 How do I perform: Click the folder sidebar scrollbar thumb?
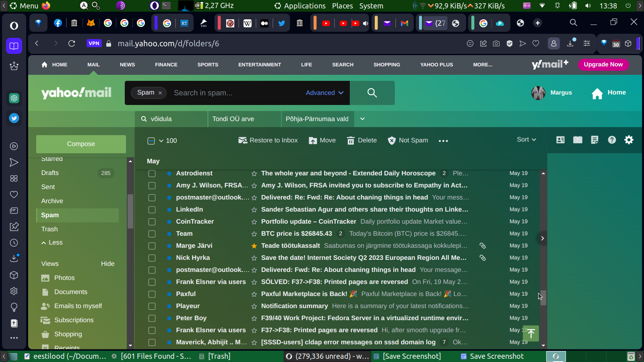130,212
